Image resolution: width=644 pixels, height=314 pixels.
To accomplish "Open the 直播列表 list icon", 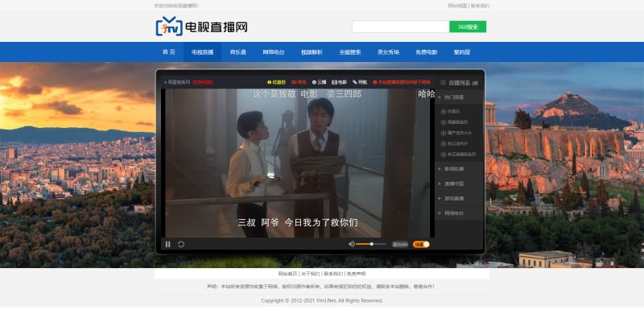I will pyautogui.click(x=442, y=83).
